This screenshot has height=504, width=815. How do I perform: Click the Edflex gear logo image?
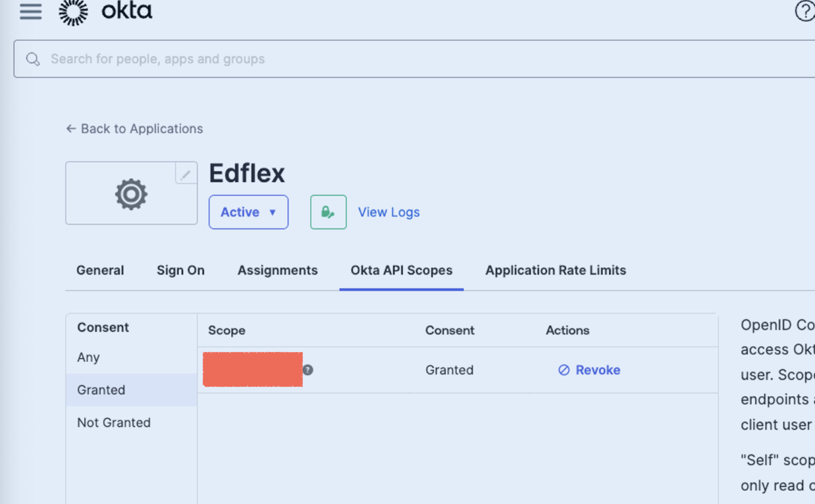point(131,194)
